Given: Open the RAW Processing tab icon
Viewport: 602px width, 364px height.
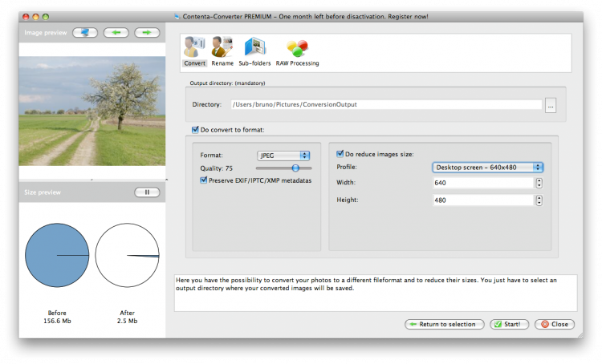Looking at the screenshot, I should click(297, 51).
